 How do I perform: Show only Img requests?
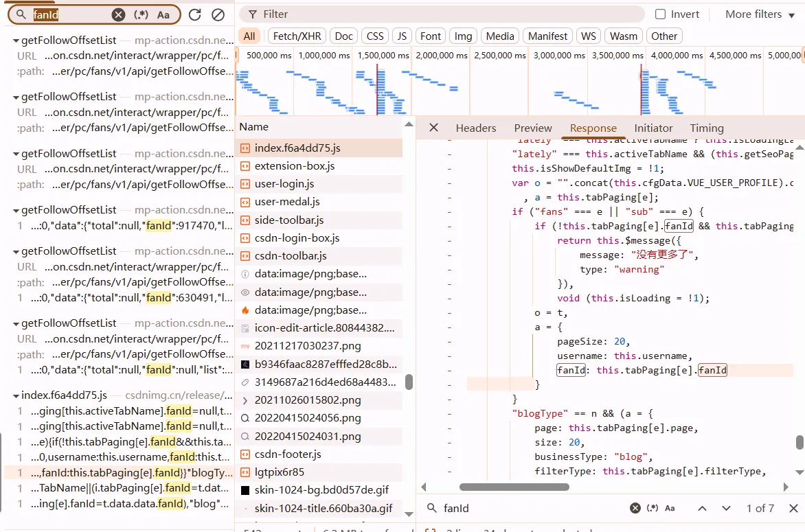coord(463,36)
